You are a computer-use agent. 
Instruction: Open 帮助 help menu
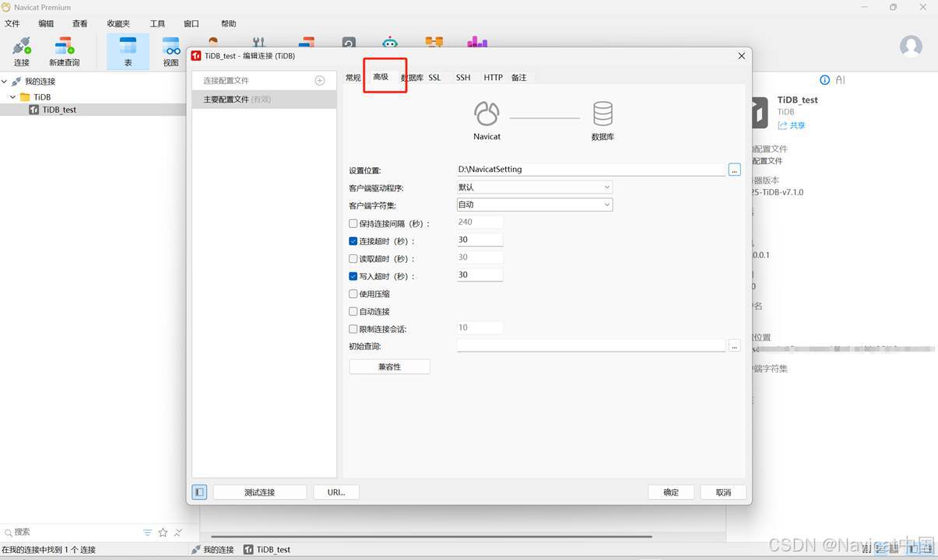click(x=228, y=24)
